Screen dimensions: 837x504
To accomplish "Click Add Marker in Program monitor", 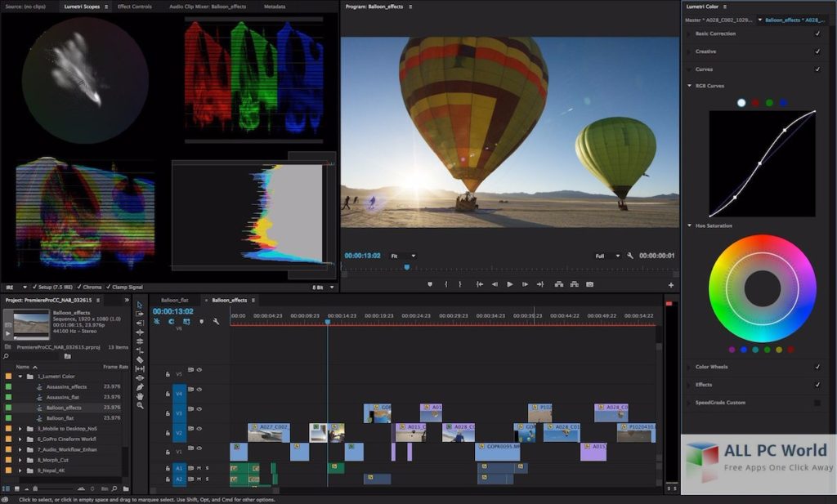I will pyautogui.click(x=430, y=284).
